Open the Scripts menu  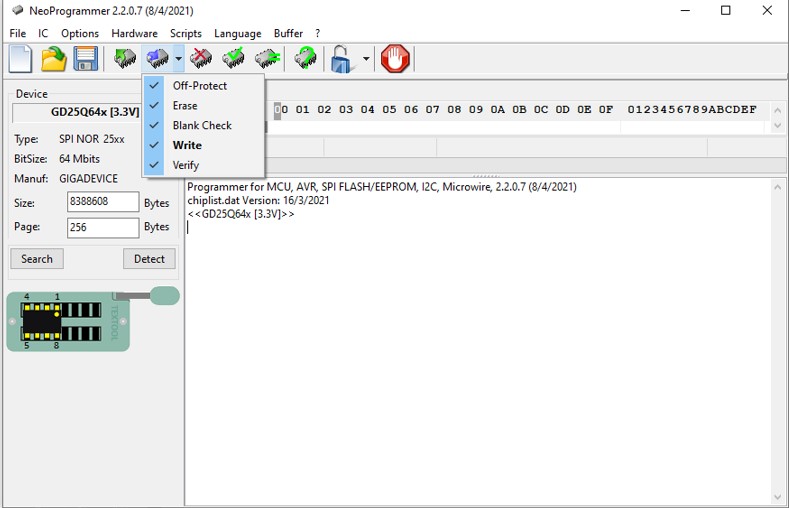click(186, 34)
